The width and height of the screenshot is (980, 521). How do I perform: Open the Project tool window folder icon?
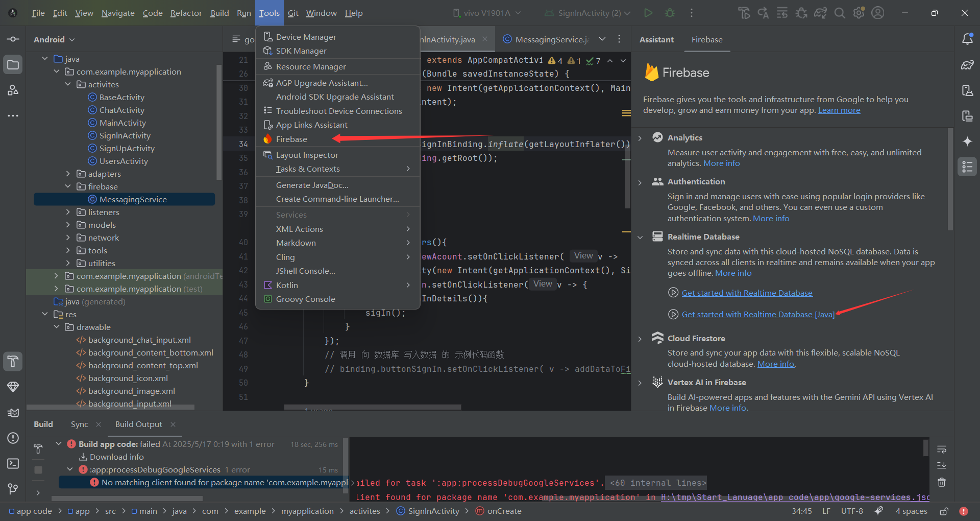click(13, 65)
